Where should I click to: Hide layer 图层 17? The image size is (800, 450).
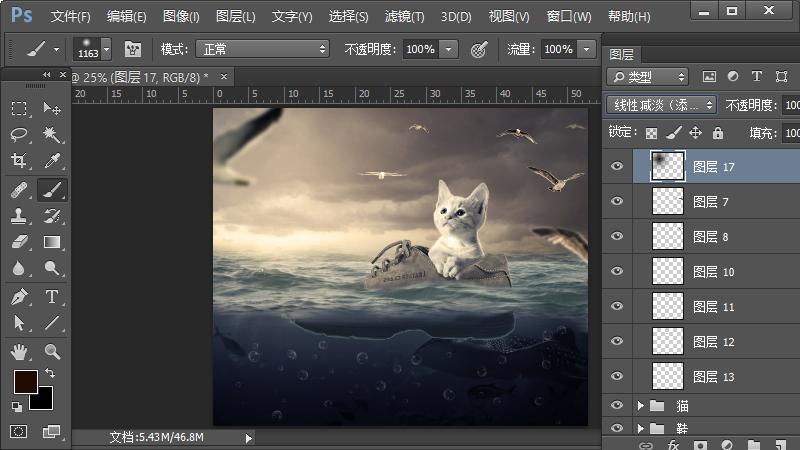[617, 166]
